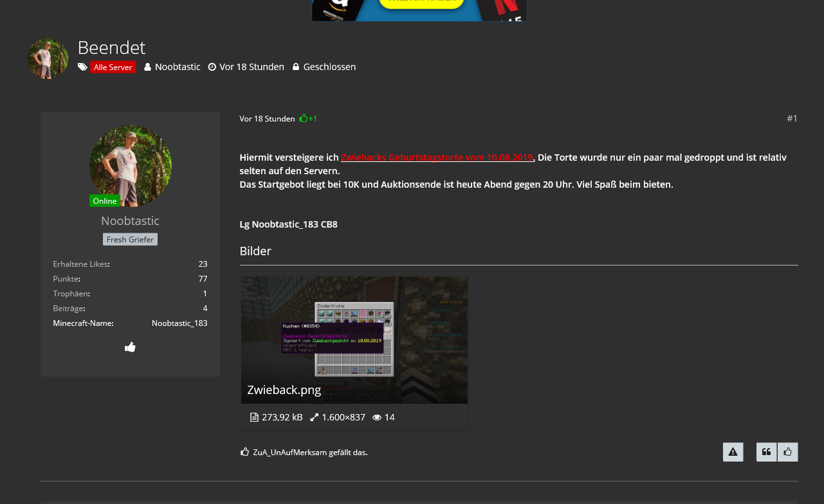This screenshot has width=824, height=504.
Task: Open Noobtastic profile link in thread header
Action: [x=178, y=67]
